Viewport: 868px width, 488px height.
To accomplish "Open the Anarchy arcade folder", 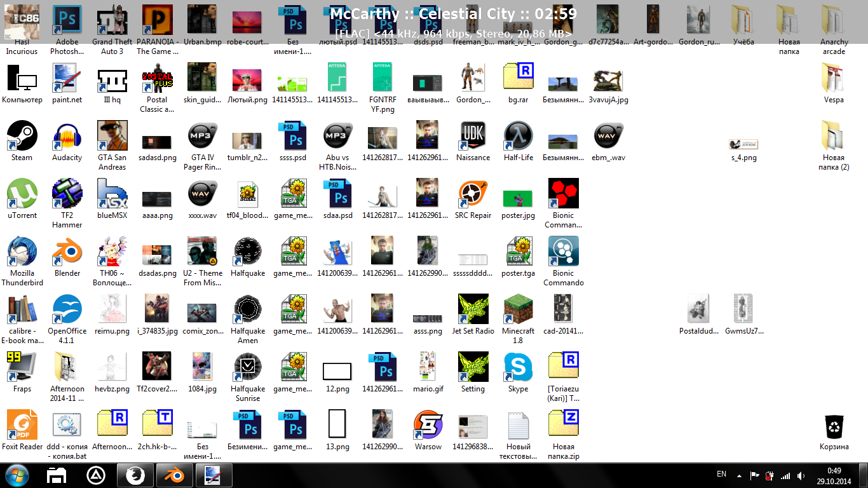I will (x=834, y=22).
